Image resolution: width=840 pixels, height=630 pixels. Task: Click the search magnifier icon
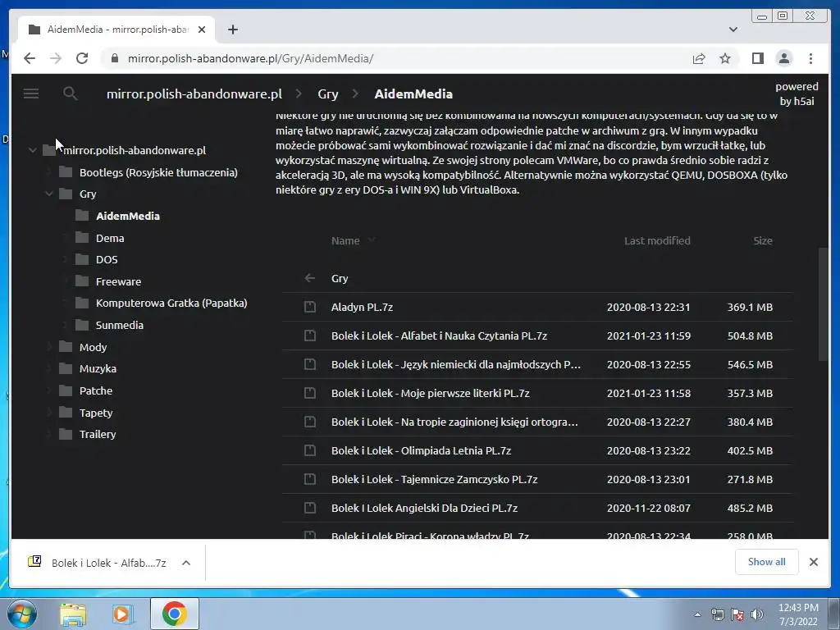tap(71, 94)
